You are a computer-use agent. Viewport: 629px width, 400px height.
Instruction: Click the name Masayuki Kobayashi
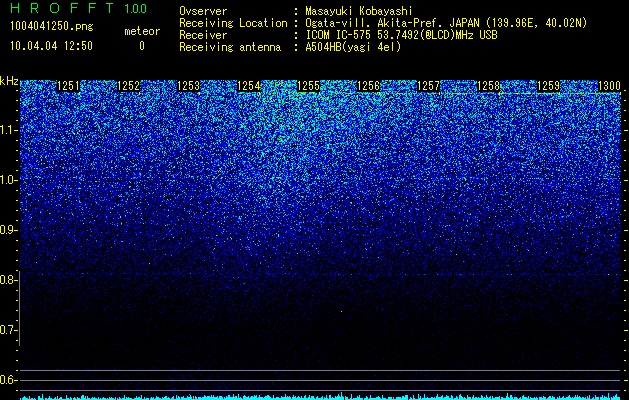(x=359, y=11)
